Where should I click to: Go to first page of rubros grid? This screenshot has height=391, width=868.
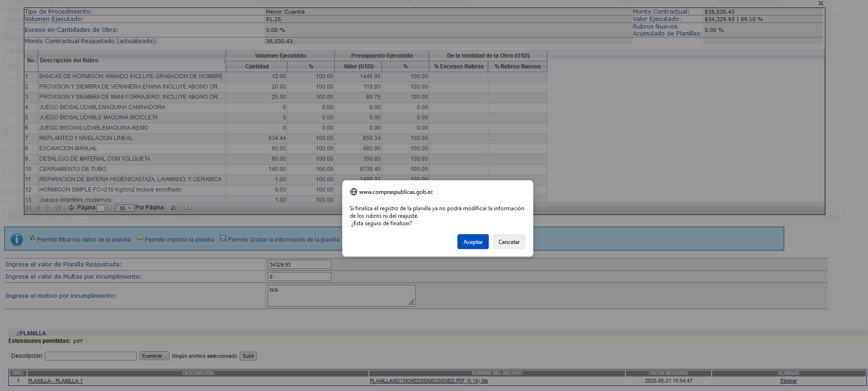point(29,208)
